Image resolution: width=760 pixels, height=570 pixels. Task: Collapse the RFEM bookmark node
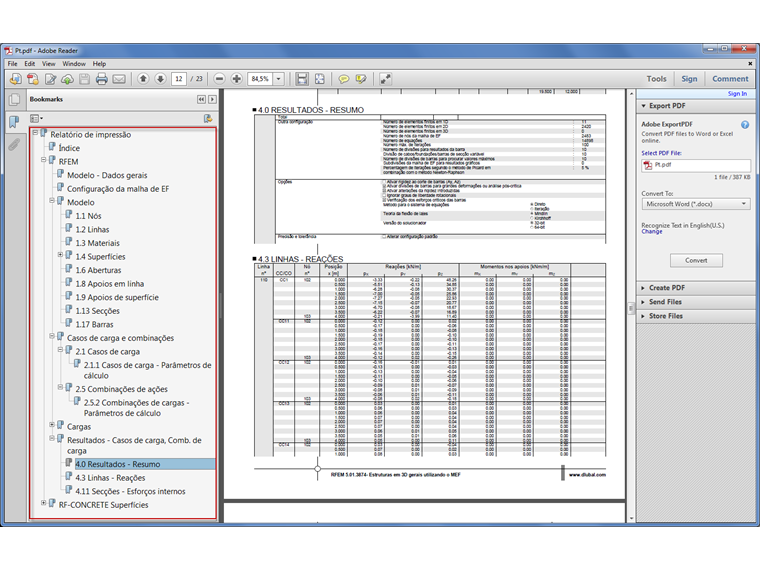pos(44,159)
